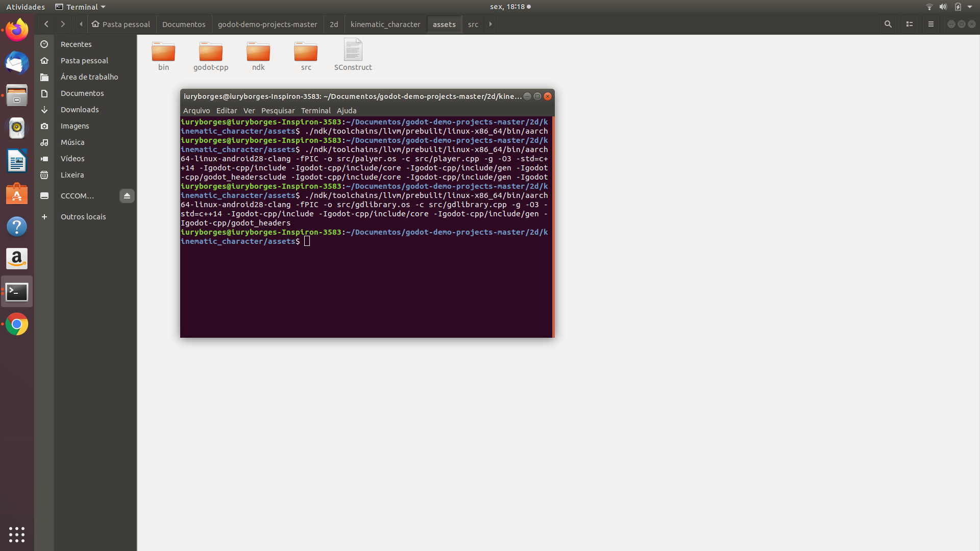Open the Files manager dock icon
The image size is (980, 551).
tap(17, 95)
